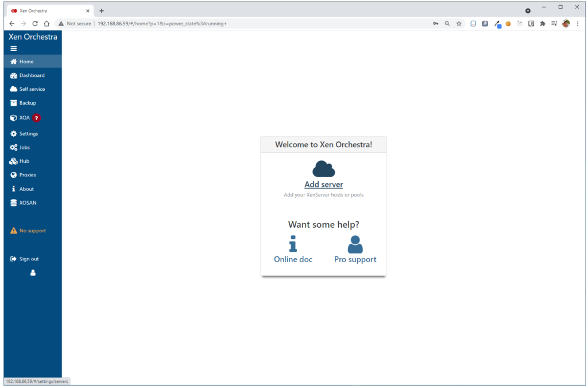
Task: Sign out of Xen Orchestra
Action: (x=29, y=259)
